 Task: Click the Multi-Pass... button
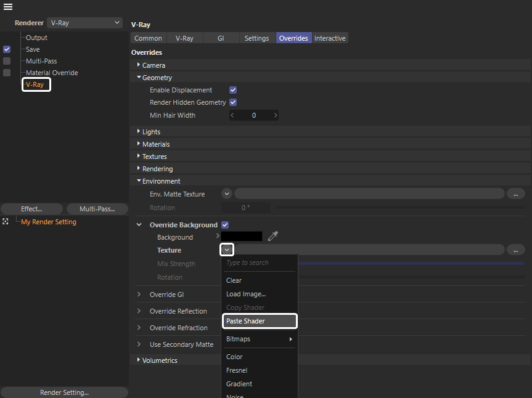tap(97, 209)
